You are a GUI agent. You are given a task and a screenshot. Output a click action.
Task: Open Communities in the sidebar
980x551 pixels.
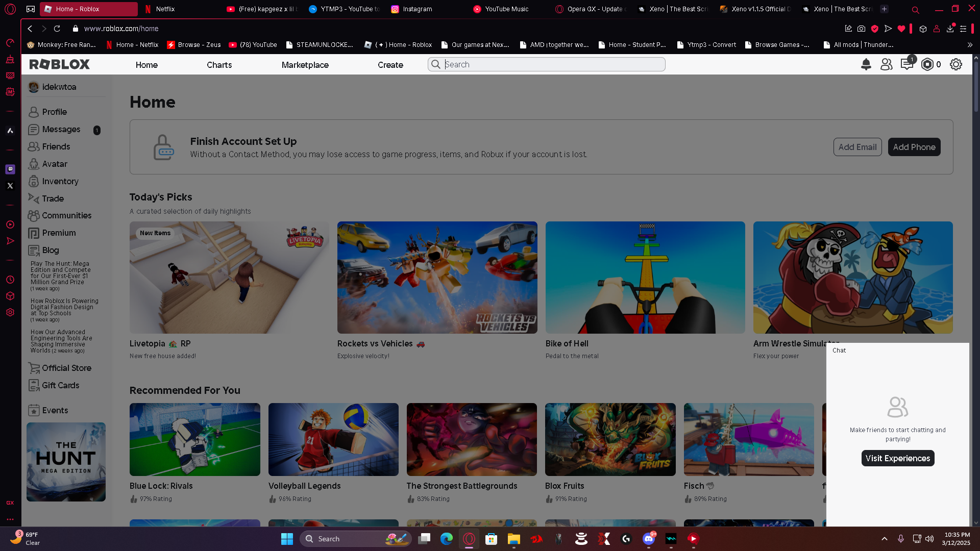[65, 215]
